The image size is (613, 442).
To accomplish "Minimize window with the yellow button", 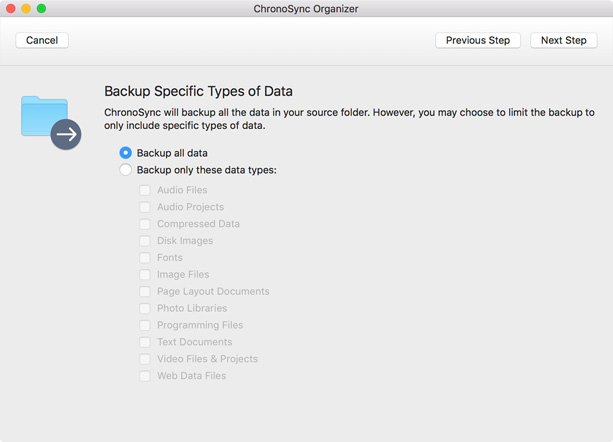I will click(x=26, y=8).
